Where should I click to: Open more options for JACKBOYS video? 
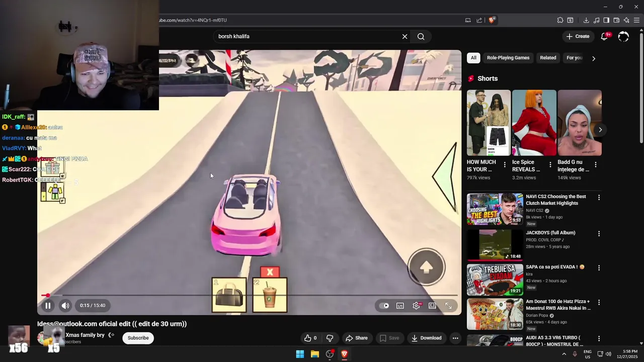[599, 234]
